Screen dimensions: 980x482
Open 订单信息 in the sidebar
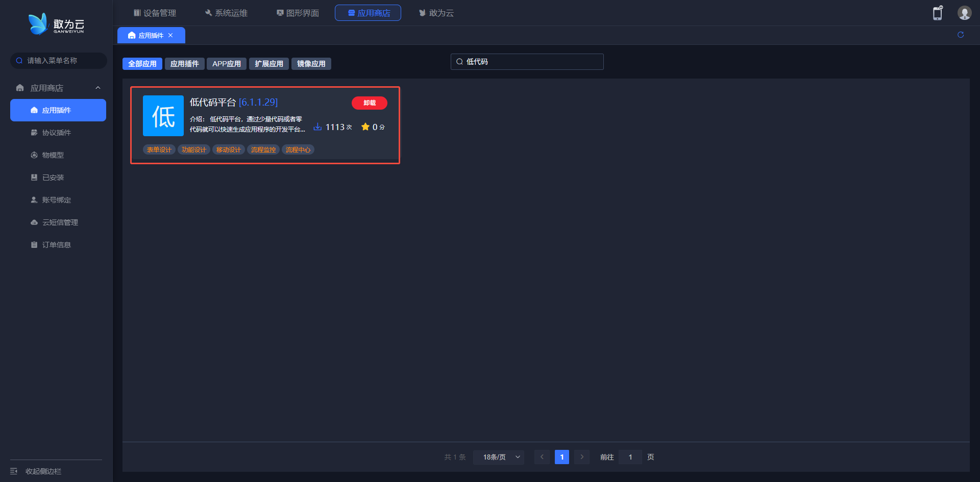58,245
